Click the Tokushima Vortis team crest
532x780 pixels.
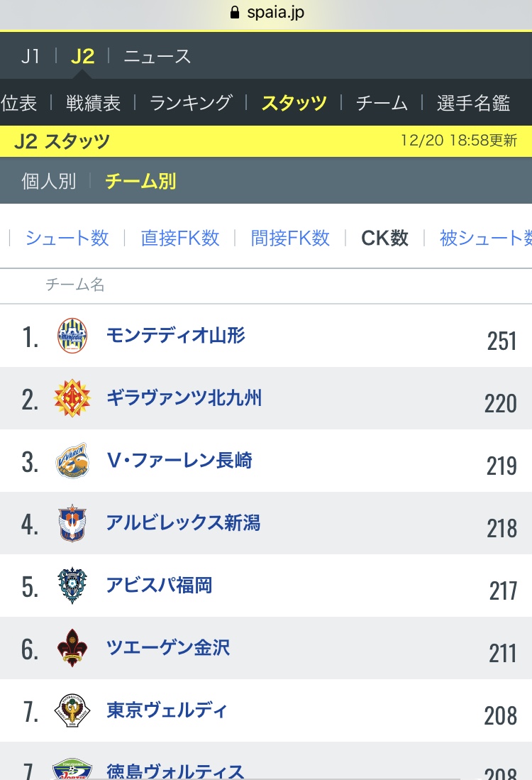click(72, 769)
